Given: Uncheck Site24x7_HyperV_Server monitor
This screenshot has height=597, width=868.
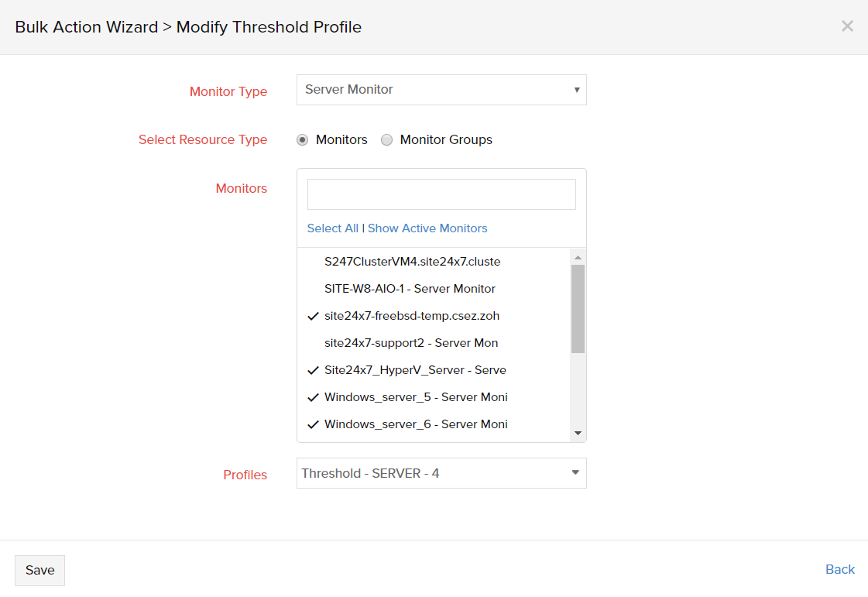Looking at the screenshot, I should coord(414,370).
